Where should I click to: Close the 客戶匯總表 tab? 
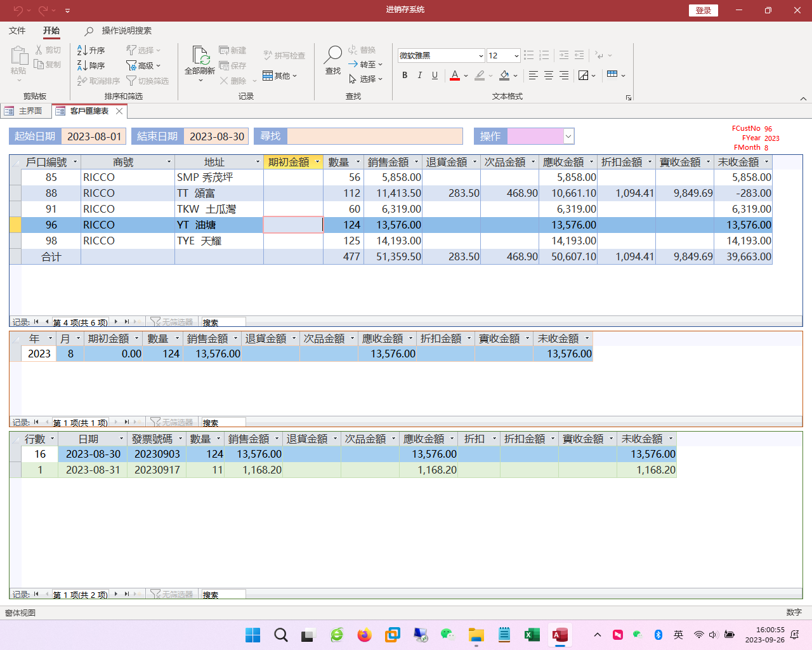tap(119, 111)
